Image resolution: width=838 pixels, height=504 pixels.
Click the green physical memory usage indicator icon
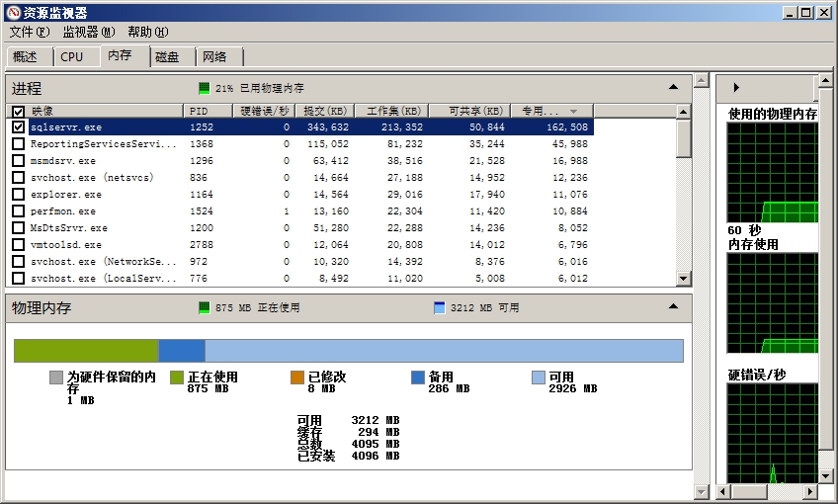point(205,88)
